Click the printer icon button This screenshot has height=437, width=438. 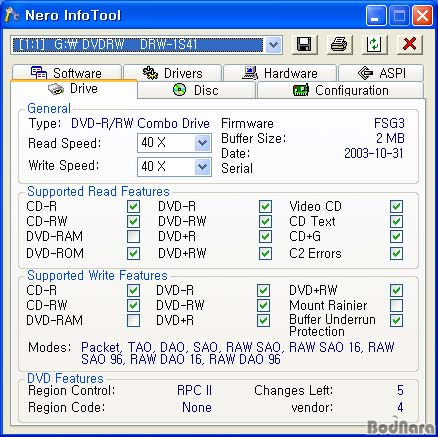coord(339,44)
